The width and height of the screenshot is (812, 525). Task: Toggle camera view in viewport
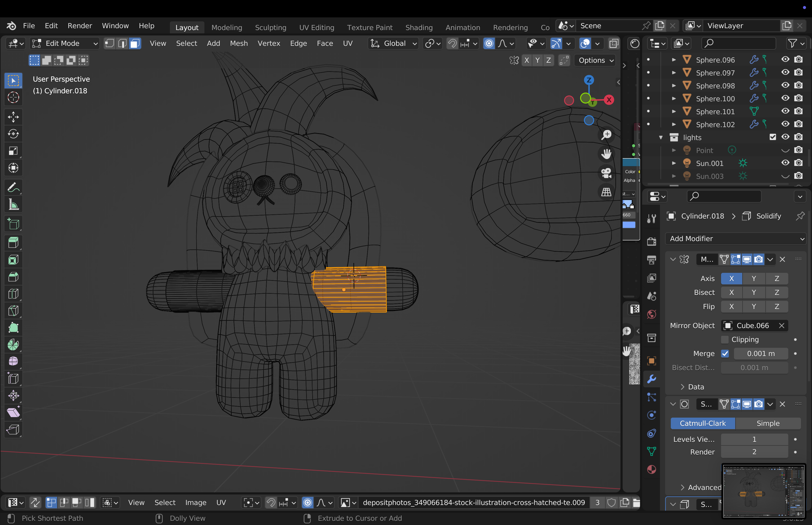pyautogui.click(x=606, y=173)
